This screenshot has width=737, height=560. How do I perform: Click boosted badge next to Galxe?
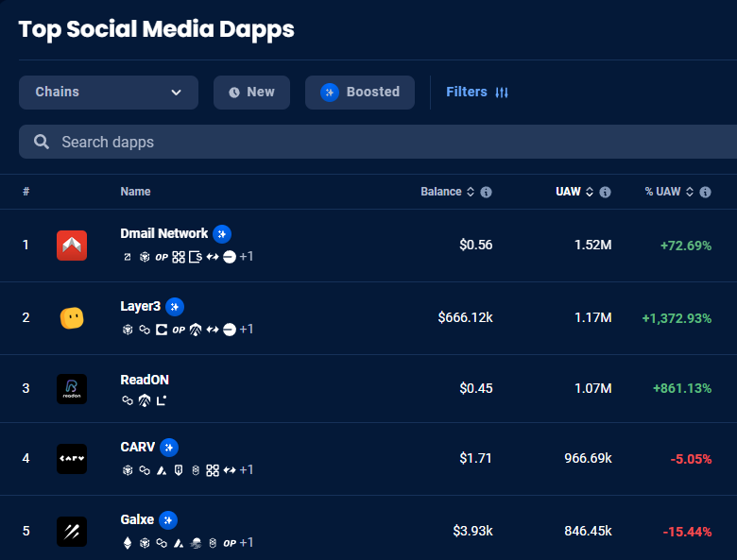(x=168, y=520)
